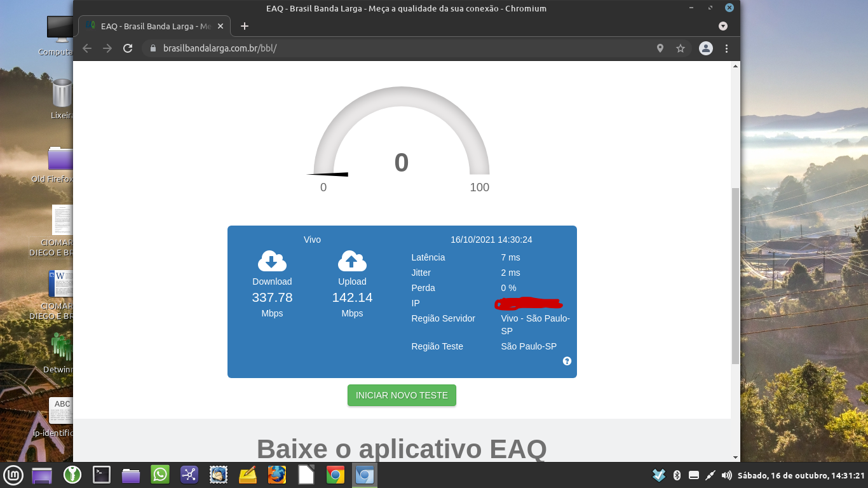The height and width of the screenshot is (488, 868).
Task: Click the page vertical scrollbar thumb
Action: point(736,276)
